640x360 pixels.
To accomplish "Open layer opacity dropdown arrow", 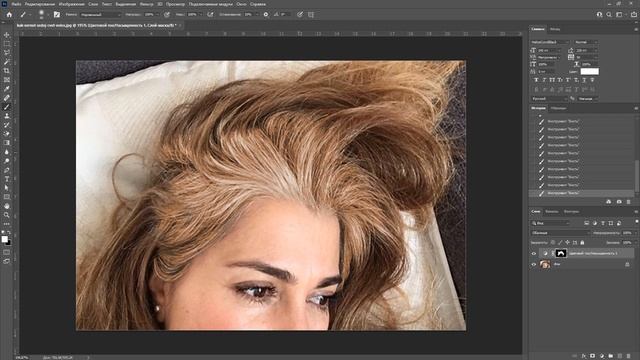I will 635,233.
